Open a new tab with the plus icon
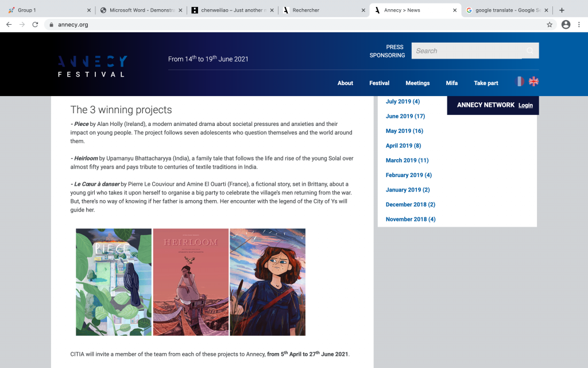588x368 pixels. click(x=562, y=10)
